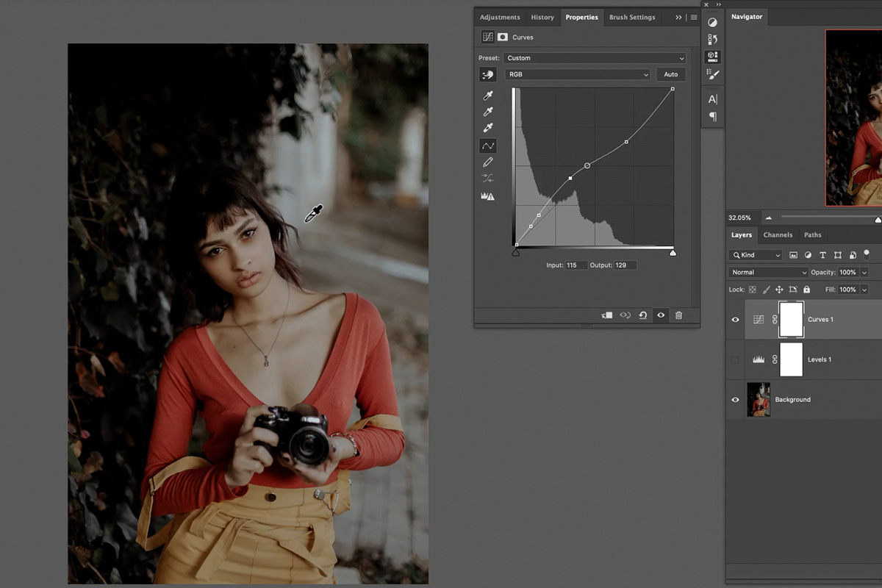Switch to the Channels tab

(x=778, y=234)
